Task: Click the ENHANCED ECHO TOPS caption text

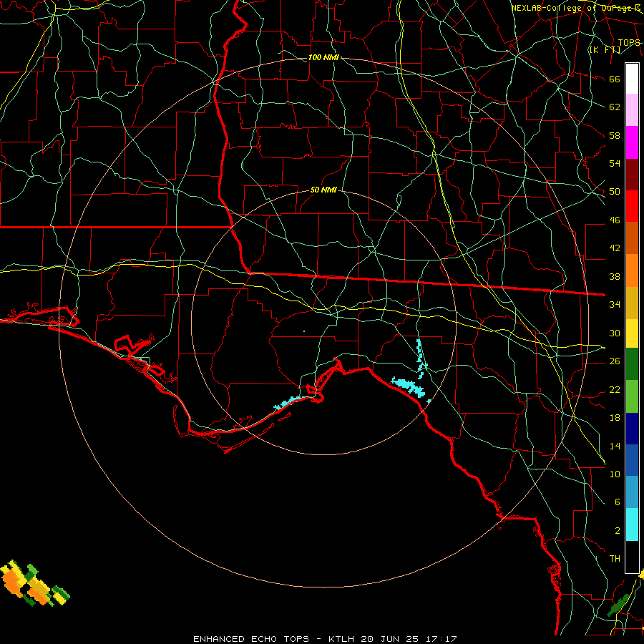Action: (251, 639)
